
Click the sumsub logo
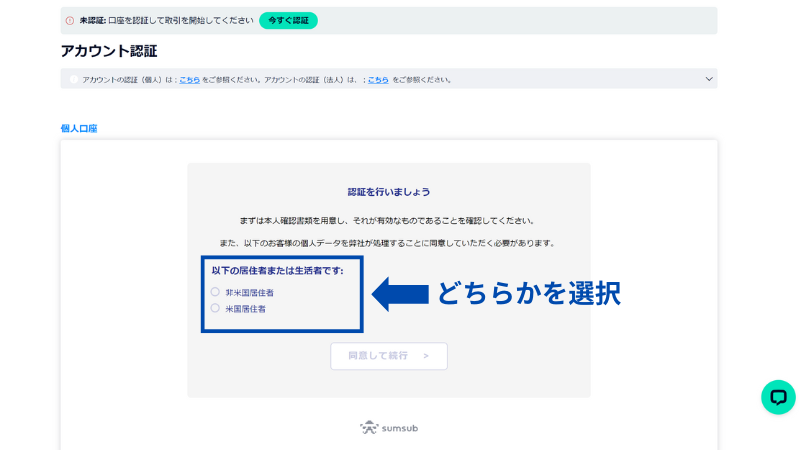pyautogui.click(x=389, y=428)
